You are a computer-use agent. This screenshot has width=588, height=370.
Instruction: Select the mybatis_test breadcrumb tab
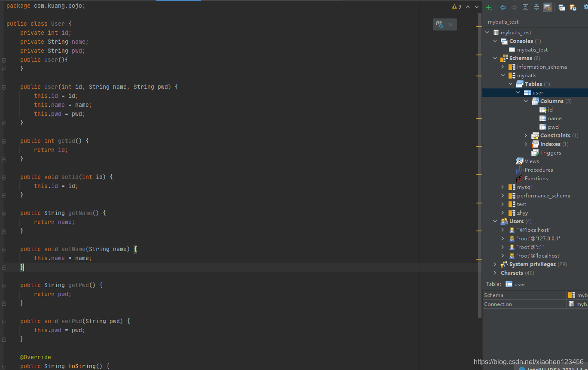[503, 22]
